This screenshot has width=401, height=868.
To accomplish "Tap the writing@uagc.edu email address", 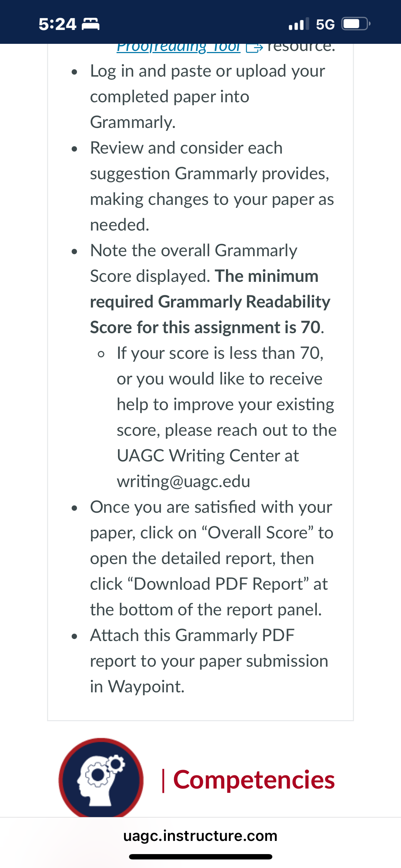I will click(184, 481).
